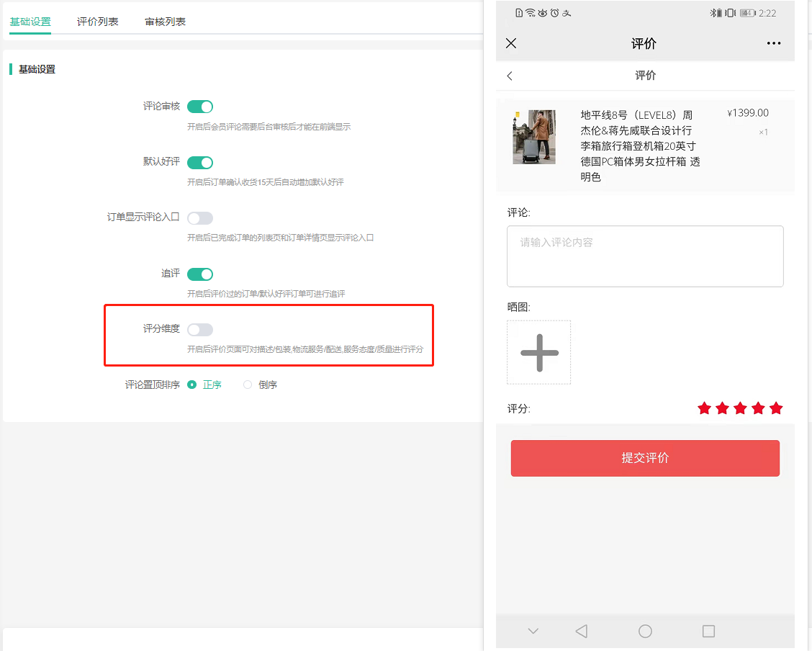This screenshot has height=651, width=812.
Task: Click the 请输入评论内容 comment text box
Action: (645, 256)
